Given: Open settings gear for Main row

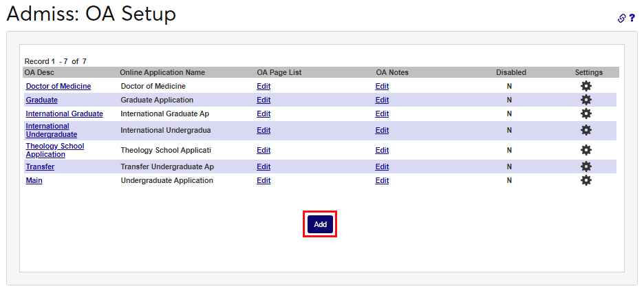Looking at the screenshot, I should point(586,180).
